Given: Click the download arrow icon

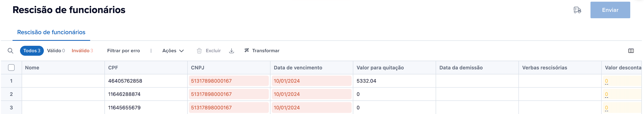Looking at the screenshot, I should click(x=232, y=51).
